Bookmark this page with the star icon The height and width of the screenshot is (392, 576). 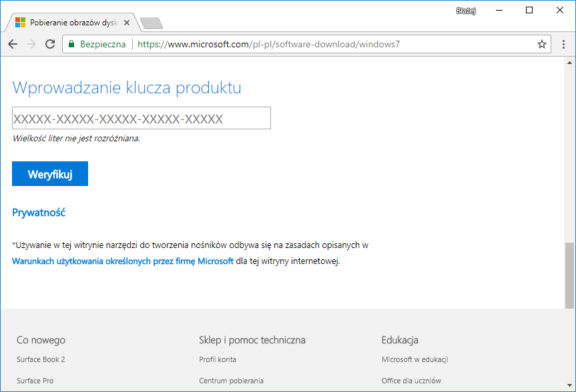(542, 45)
